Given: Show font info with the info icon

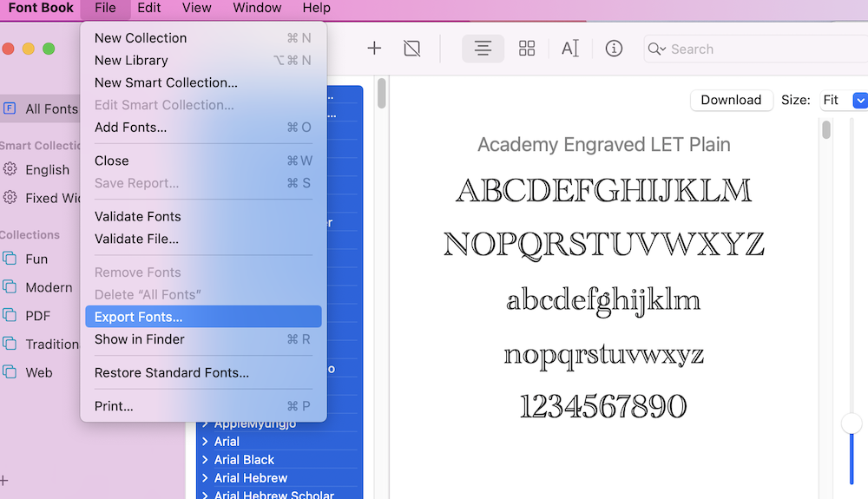Looking at the screenshot, I should click(x=614, y=49).
